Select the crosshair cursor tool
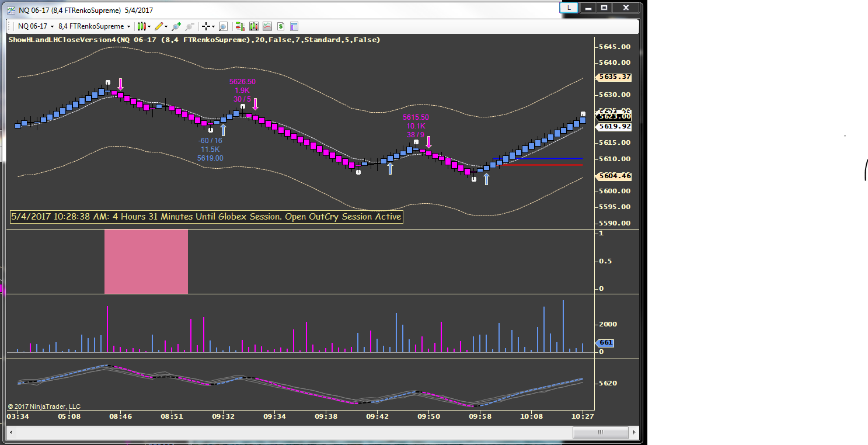This screenshot has width=868, height=445. click(x=205, y=26)
